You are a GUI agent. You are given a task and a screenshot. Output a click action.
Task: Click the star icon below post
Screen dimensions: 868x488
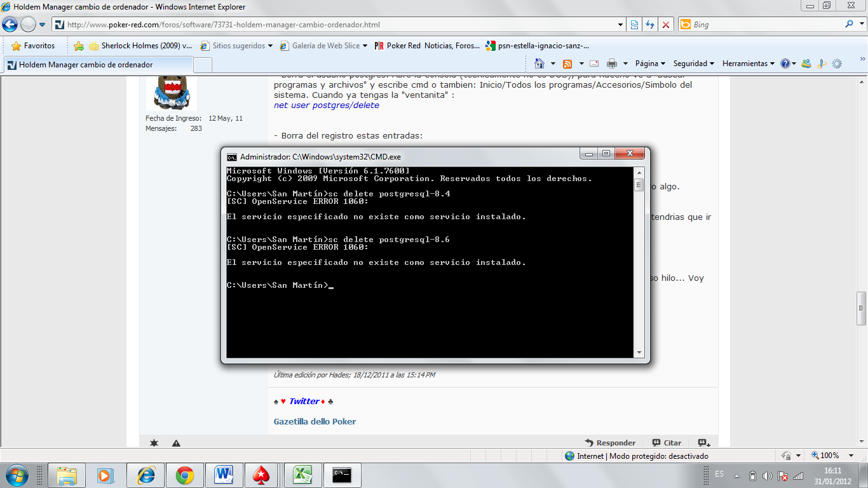(154, 443)
